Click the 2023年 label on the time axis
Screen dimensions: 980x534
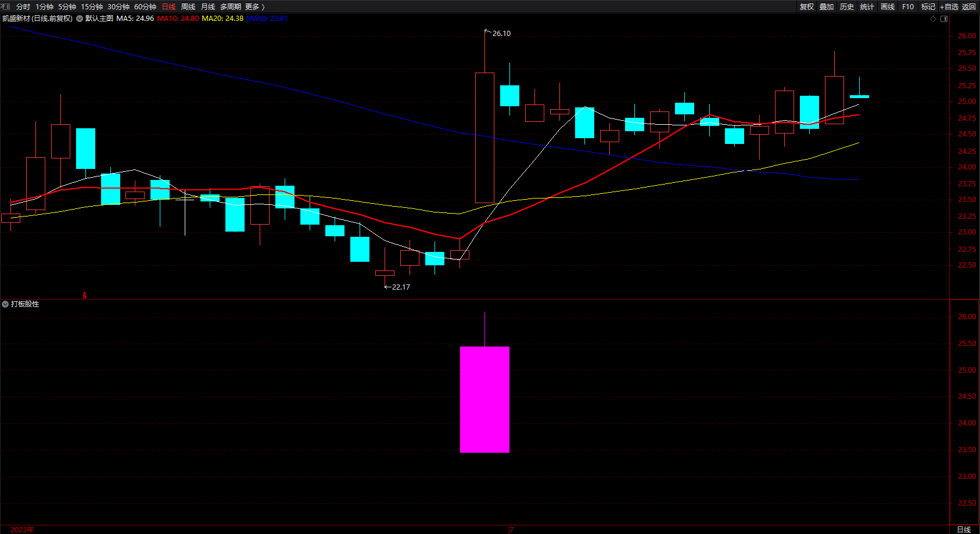22,529
